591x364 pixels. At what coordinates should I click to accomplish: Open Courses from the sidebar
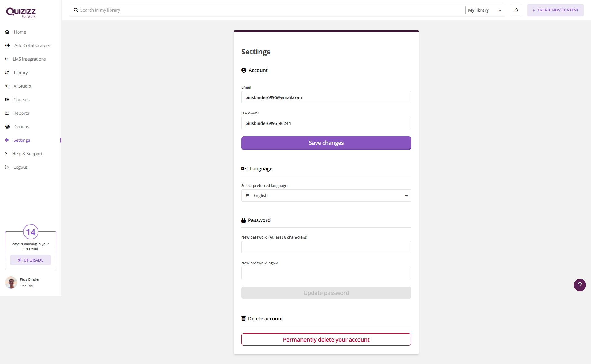[x=22, y=100]
